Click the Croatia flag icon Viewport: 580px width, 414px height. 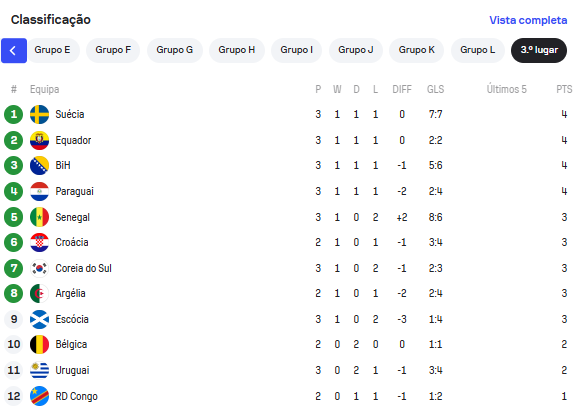coord(39,242)
